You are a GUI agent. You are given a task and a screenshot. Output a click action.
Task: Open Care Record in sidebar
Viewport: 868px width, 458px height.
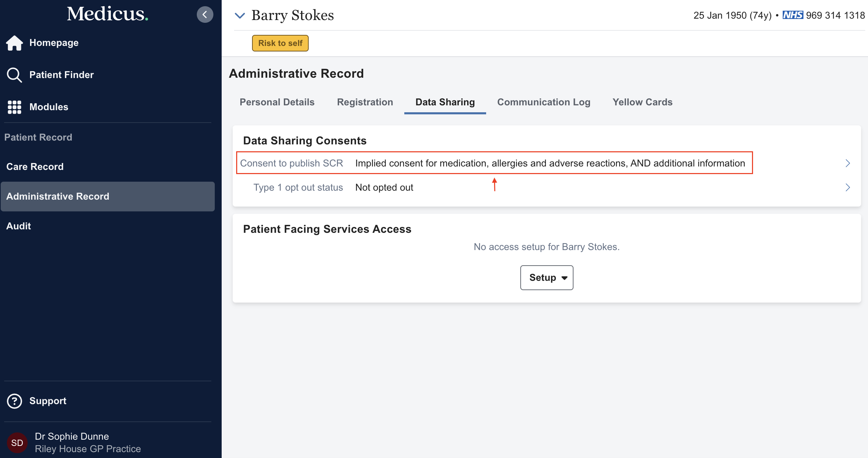point(35,166)
